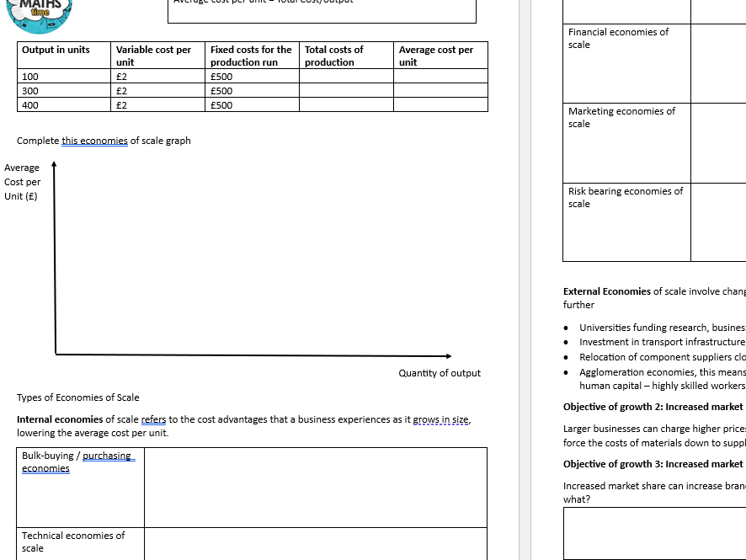Click the 'Variable cost per unit' header cell
This screenshot has width=746, height=560.
(x=157, y=56)
